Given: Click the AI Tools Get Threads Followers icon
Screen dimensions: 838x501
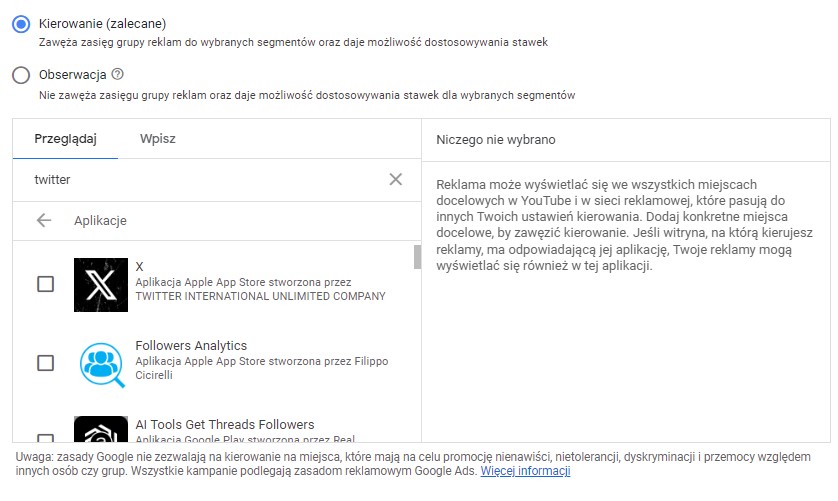Looking at the screenshot, I should point(101,431).
